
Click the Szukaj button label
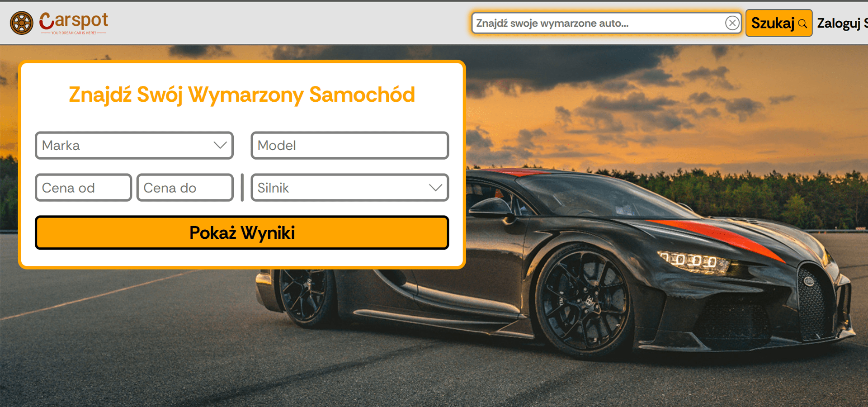pos(773,23)
